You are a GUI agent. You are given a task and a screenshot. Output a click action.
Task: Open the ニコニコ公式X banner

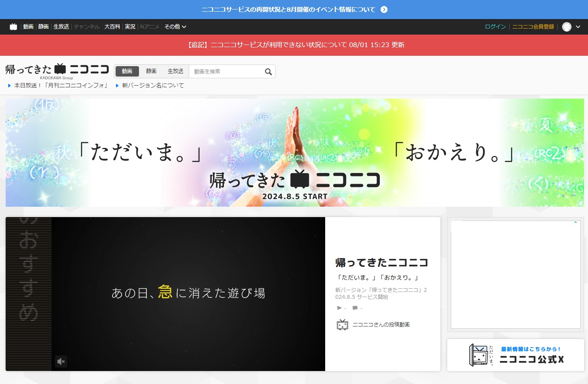(515, 355)
